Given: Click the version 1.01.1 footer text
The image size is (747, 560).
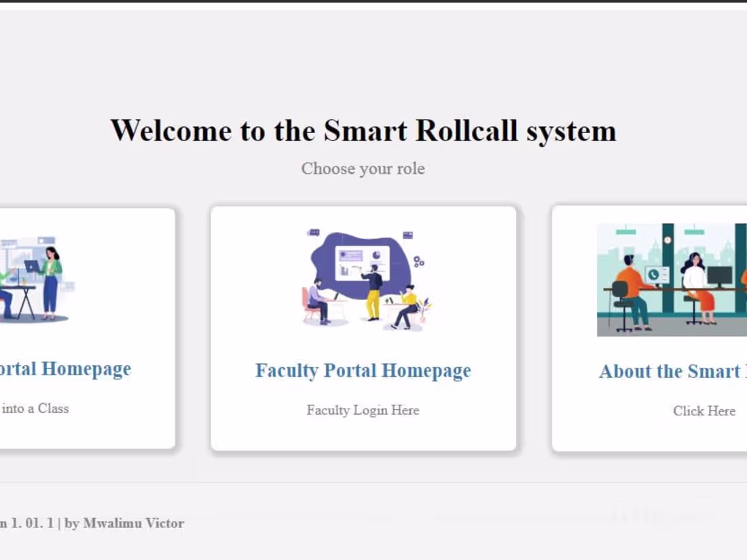Looking at the screenshot, I should coord(27,523).
